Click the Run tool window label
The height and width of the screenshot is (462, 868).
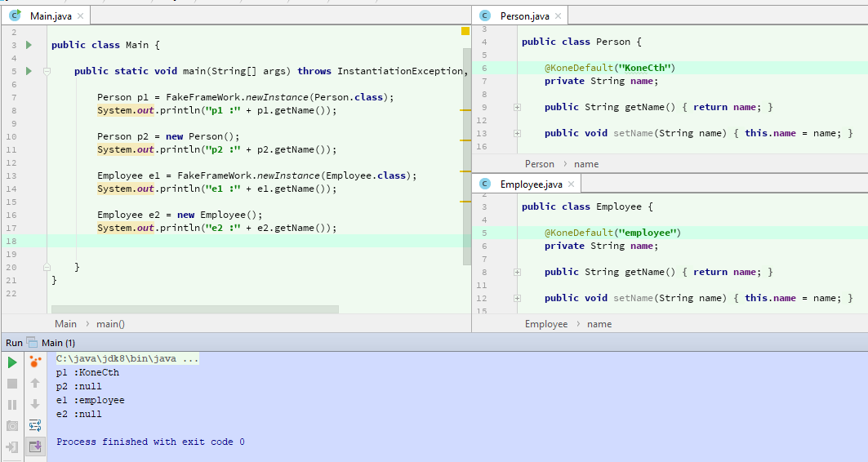click(x=14, y=343)
